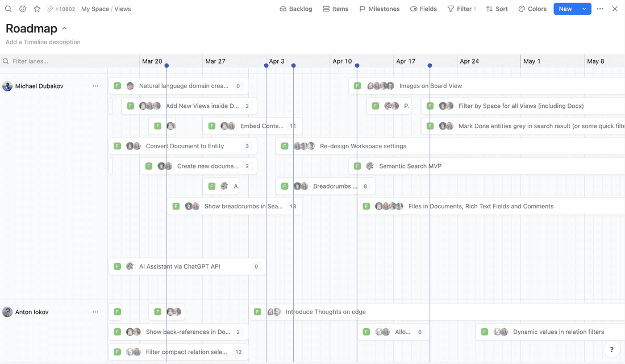Click inside the Filter lanes input field

point(57,61)
